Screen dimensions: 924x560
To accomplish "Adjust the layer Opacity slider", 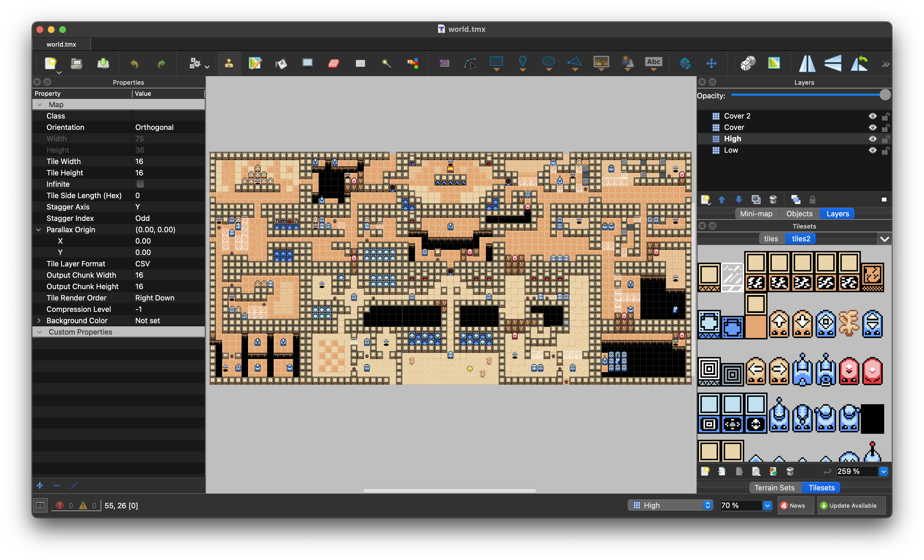I will 810,95.
